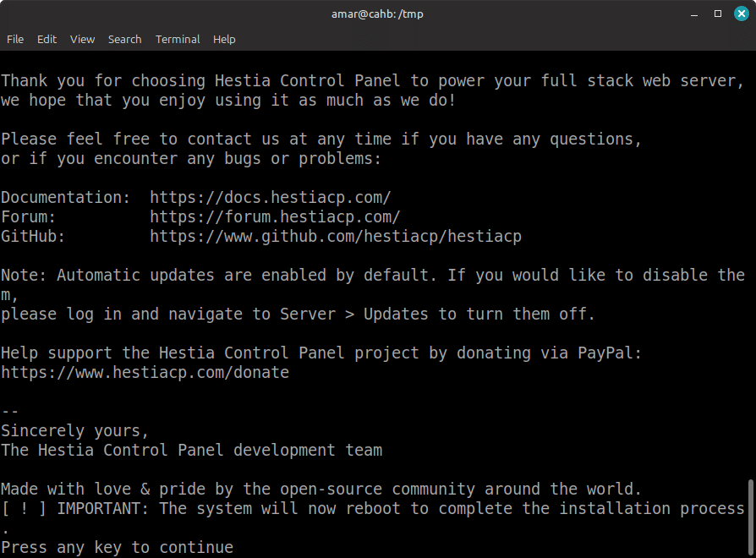Click the 'or if you encounter any bugs' line
756x558 pixels.
191,159
